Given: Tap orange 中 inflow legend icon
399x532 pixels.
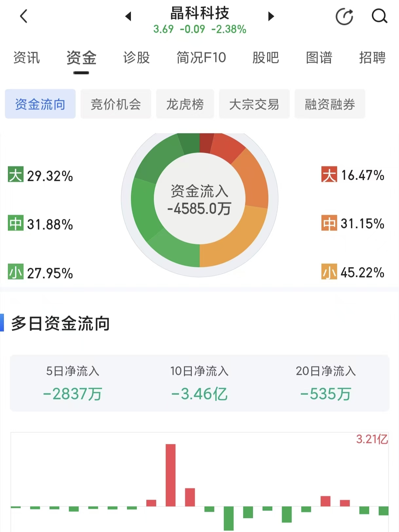Looking at the screenshot, I should pyautogui.click(x=329, y=223).
